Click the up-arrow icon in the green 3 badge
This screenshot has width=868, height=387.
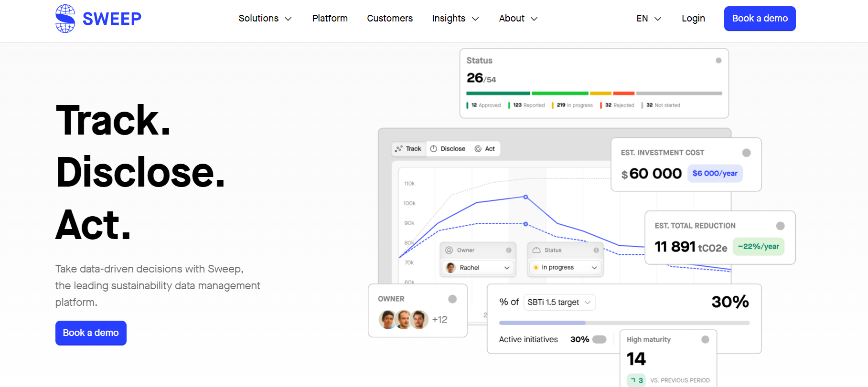(633, 380)
